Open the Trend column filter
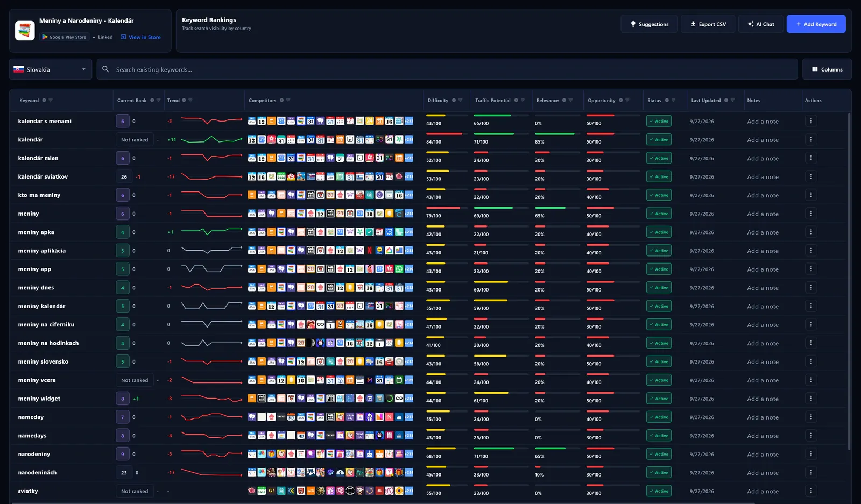The height and width of the screenshot is (504, 861). pos(190,101)
